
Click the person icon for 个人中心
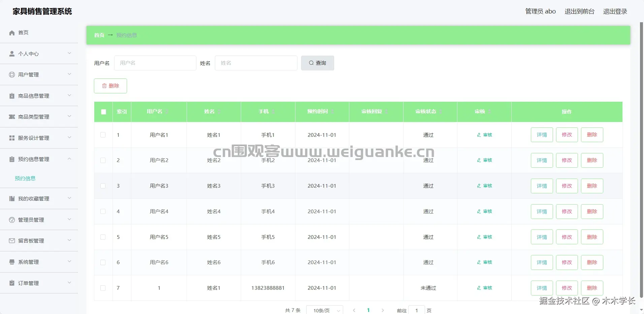tap(12, 54)
